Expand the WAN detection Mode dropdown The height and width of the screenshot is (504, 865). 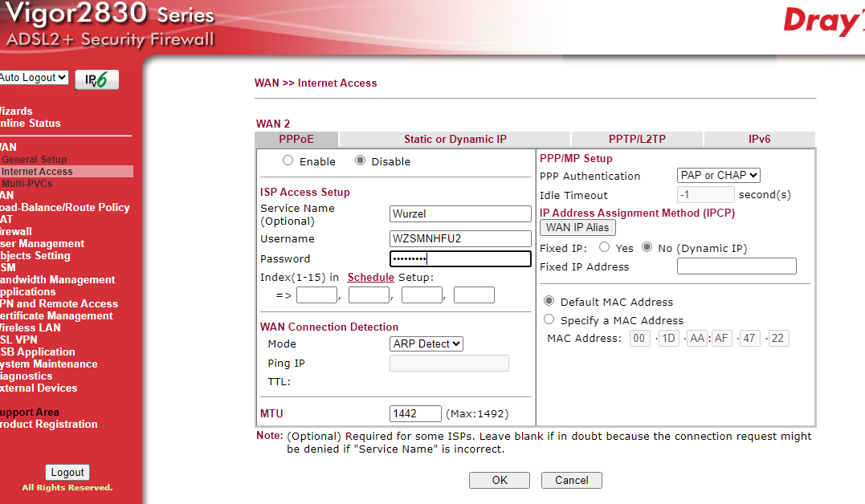coord(426,343)
